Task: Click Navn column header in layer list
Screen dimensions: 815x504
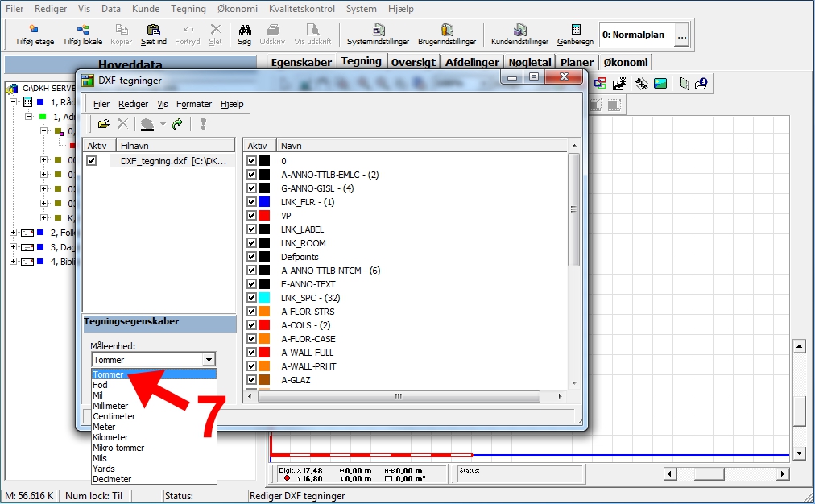Action: 422,146
